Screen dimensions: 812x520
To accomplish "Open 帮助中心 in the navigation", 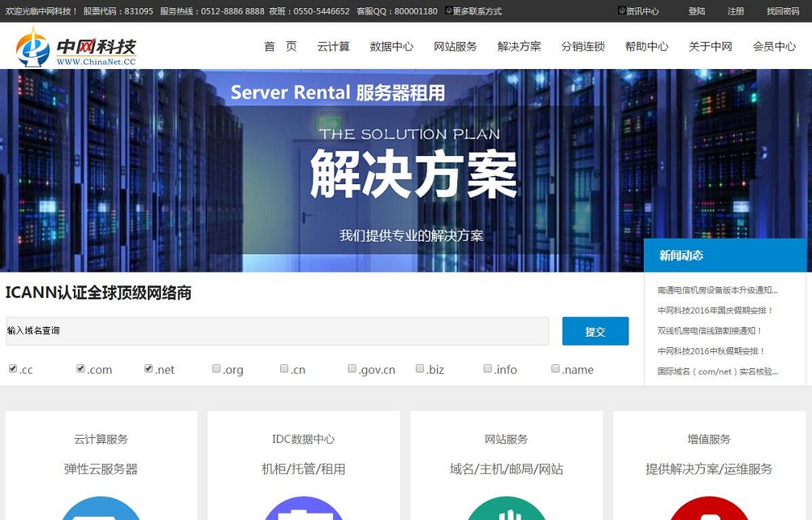I will 647,46.
